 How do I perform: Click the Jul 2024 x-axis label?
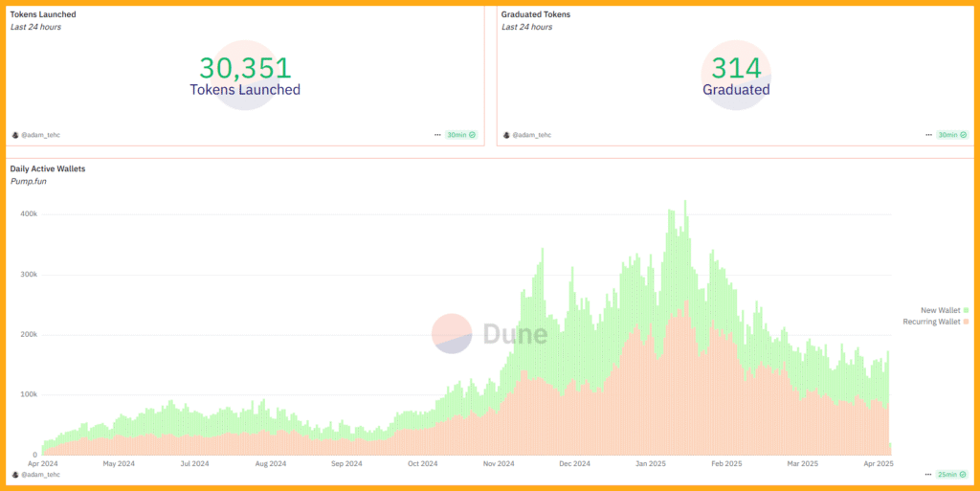click(x=194, y=464)
